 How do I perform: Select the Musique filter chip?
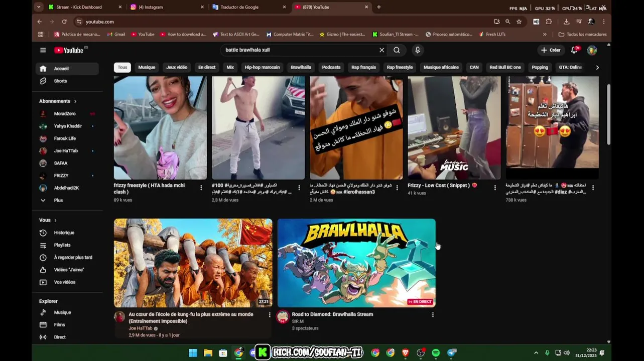(147, 67)
